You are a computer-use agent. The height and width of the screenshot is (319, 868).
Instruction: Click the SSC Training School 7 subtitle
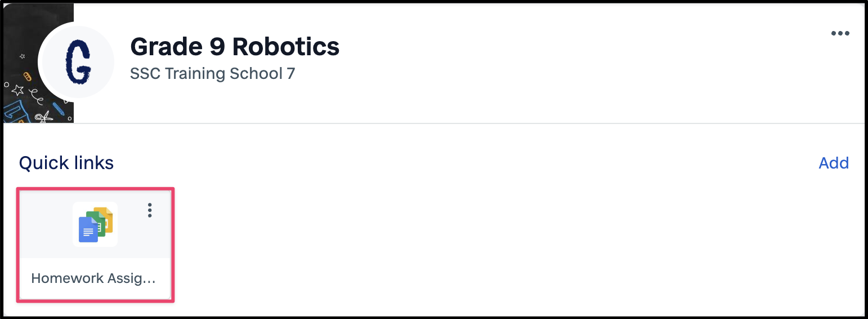(213, 73)
